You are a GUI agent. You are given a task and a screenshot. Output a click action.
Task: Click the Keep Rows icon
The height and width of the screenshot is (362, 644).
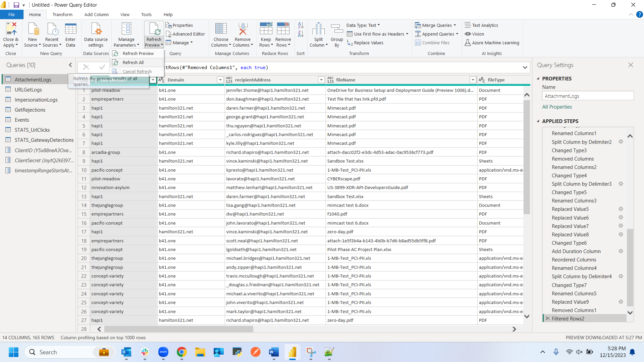tap(266, 29)
